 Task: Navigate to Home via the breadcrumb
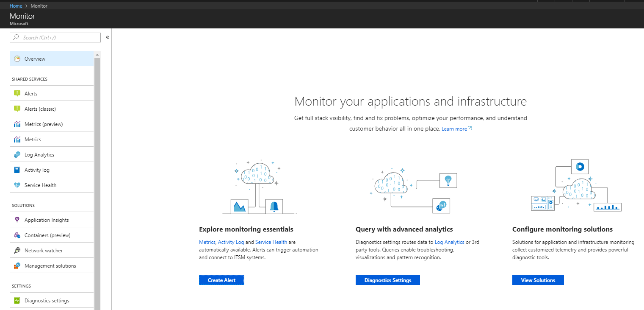click(16, 6)
